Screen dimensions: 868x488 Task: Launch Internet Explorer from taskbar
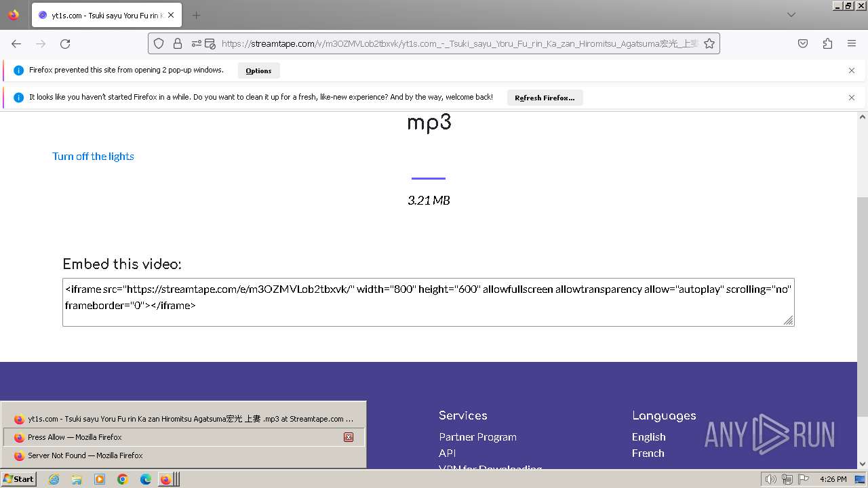[x=54, y=479]
